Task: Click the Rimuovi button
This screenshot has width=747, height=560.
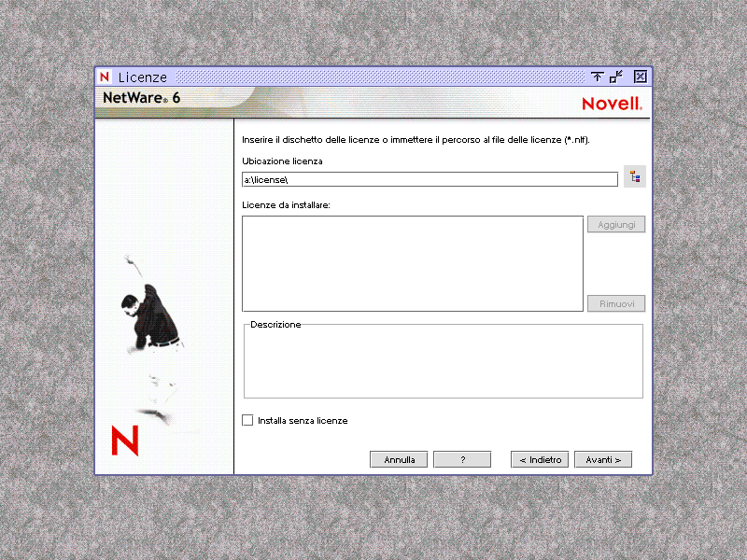Action: coord(616,303)
